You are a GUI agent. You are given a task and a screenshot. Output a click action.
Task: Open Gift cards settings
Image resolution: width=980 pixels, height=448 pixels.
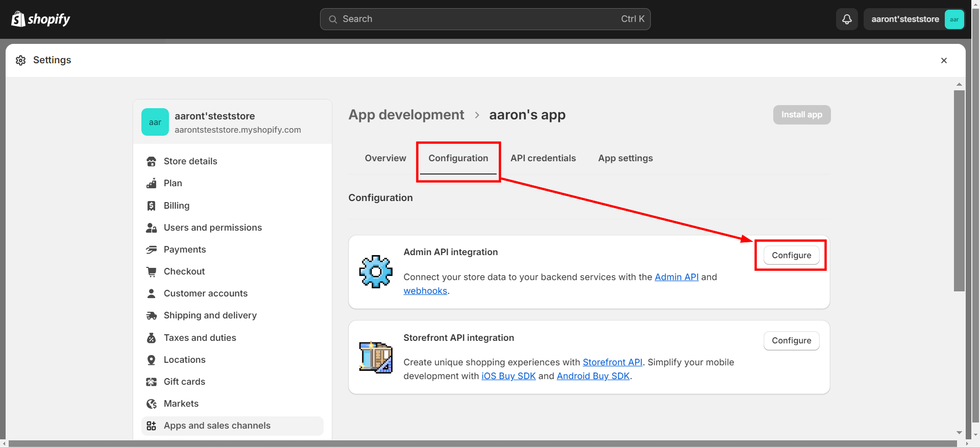[232, 382]
